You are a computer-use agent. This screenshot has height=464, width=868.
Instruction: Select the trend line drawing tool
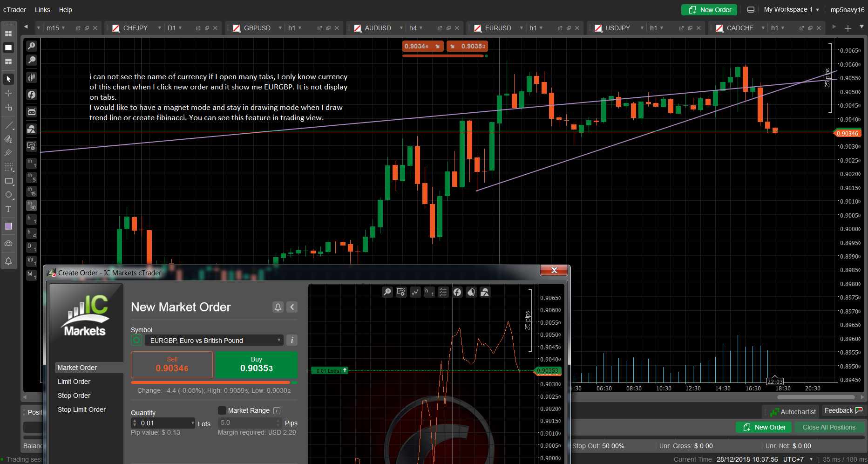(8, 125)
